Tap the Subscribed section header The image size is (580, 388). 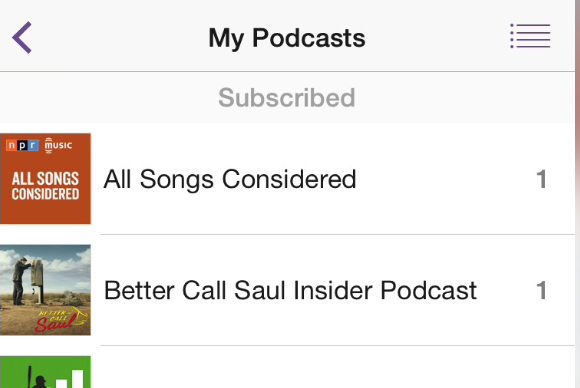(287, 98)
